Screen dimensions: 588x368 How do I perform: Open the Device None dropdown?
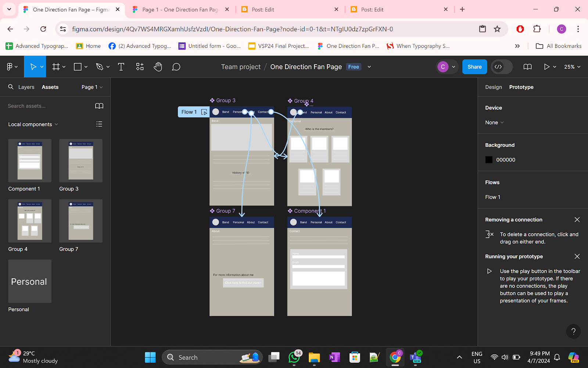pyautogui.click(x=494, y=123)
